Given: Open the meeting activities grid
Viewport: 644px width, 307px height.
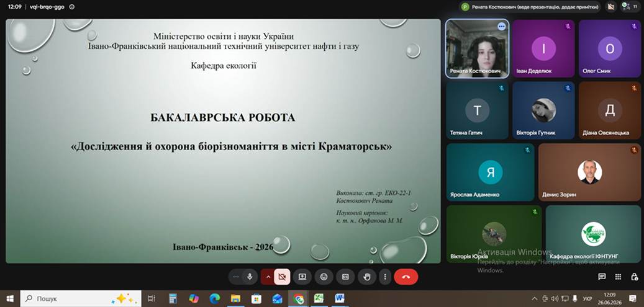Looking at the screenshot, I should coord(618,277).
